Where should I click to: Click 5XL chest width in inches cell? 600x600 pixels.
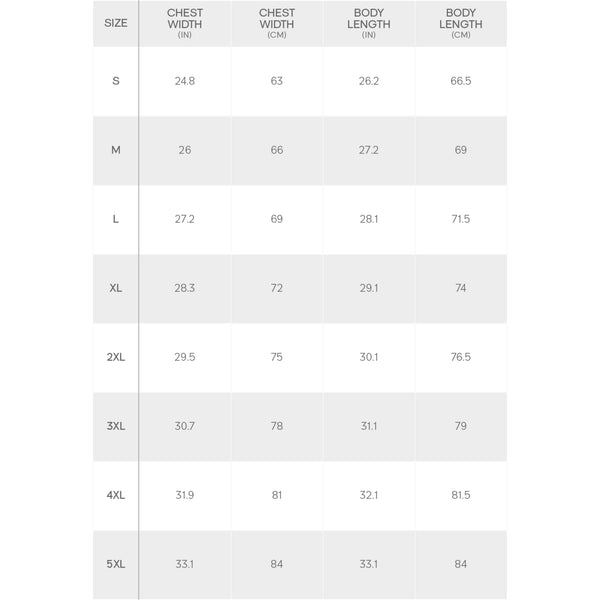pos(184,564)
